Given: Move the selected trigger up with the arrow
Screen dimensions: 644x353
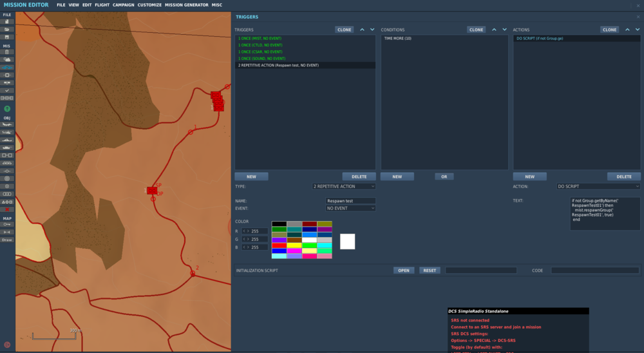Looking at the screenshot, I should [362, 30].
